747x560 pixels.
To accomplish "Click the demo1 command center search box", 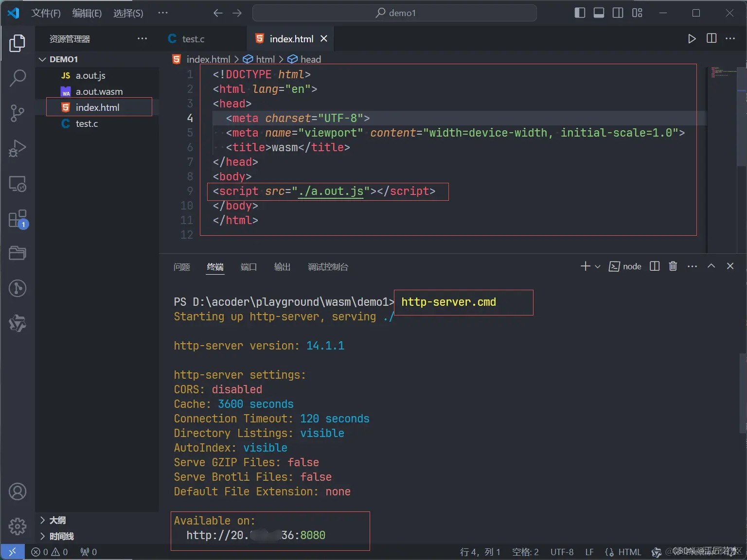I will [394, 13].
